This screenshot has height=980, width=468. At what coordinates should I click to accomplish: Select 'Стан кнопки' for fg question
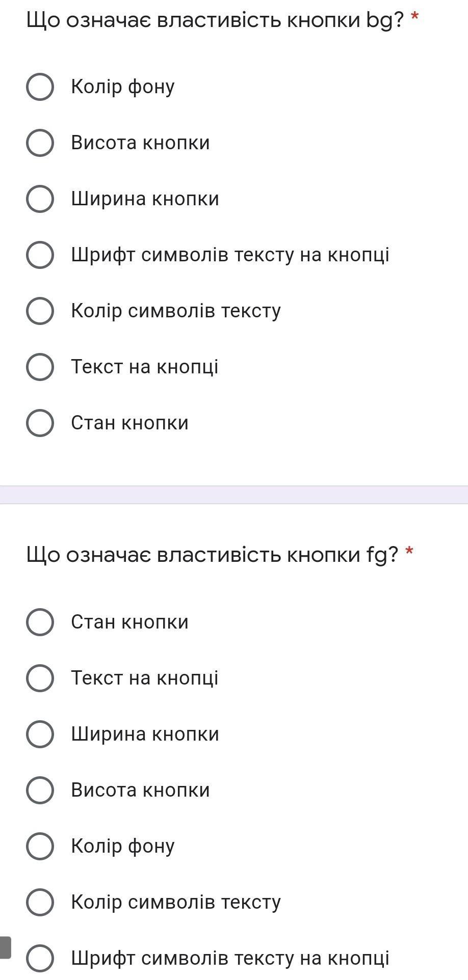pyautogui.click(x=40, y=622)
